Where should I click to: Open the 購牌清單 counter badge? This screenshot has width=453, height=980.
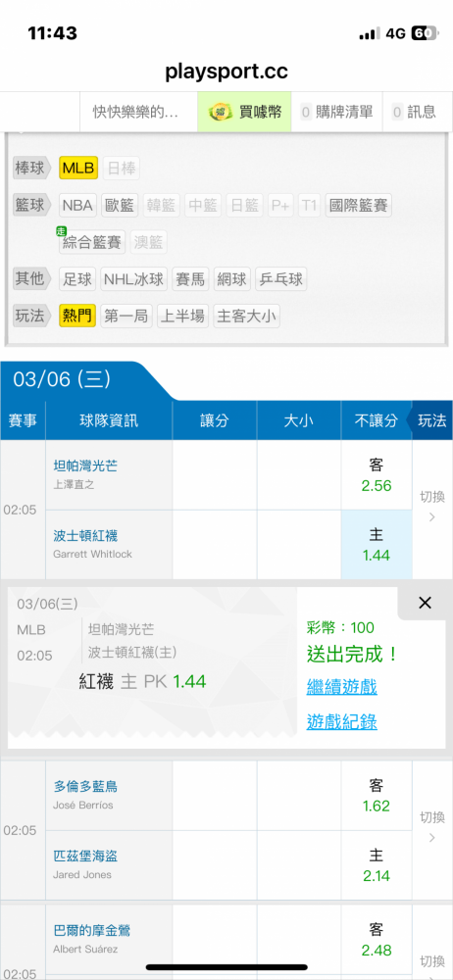pyautogui.click(x=306, y=112)
